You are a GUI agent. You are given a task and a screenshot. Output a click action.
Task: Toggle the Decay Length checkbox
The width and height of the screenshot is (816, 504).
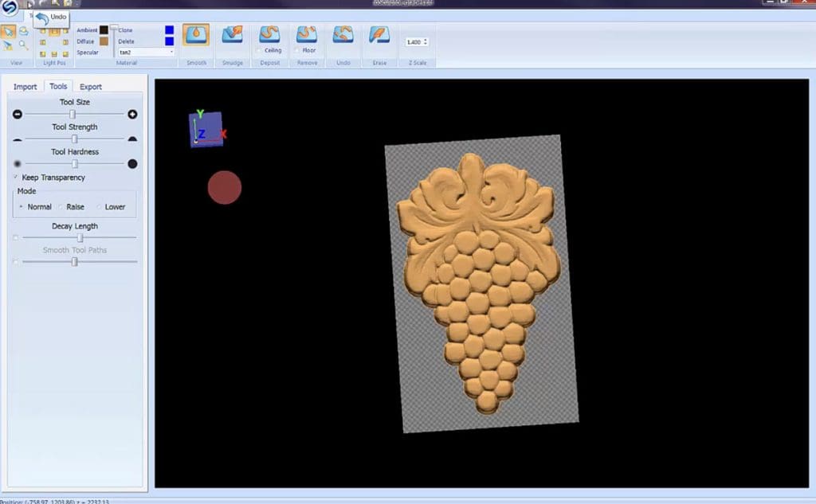pyautogui.click(x=16, y=238)
